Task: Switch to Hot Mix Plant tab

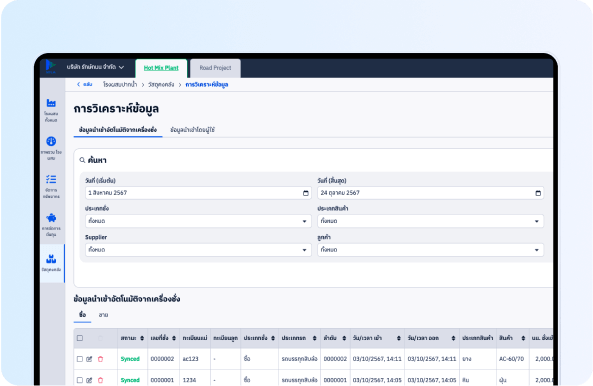Action: (161, 68)
